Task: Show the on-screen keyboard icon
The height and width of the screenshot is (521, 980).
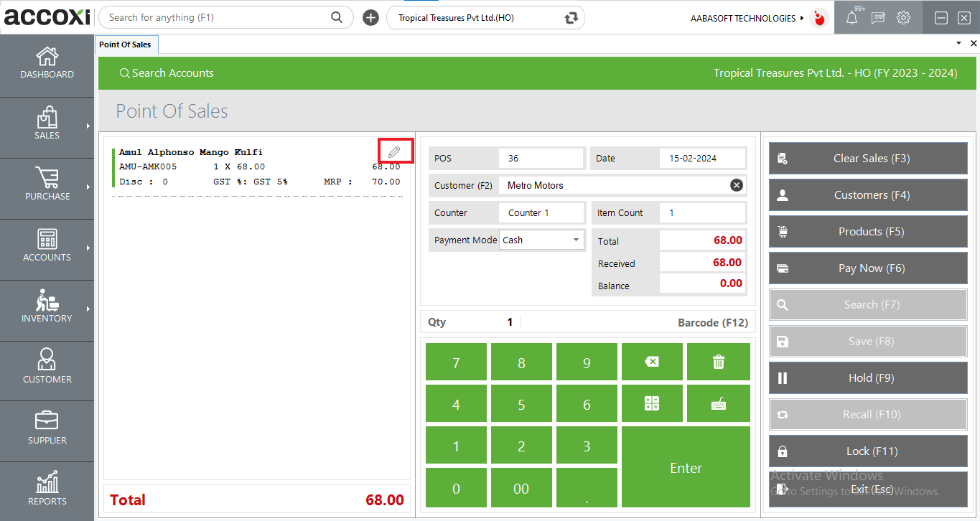Action: (718, 403)
